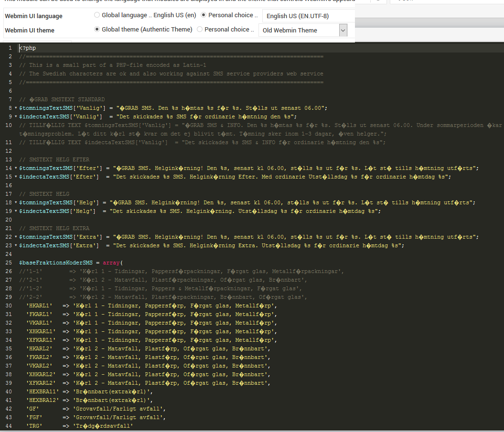Image resolution: width=504 pixels, height=432 pixels.
Task: Click the 'HKARL1' array key
Action: point(39,306)
